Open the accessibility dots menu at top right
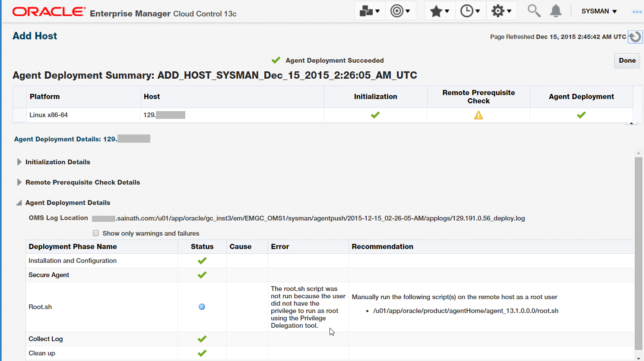This screenshot has height=361, width=644. 637,12
